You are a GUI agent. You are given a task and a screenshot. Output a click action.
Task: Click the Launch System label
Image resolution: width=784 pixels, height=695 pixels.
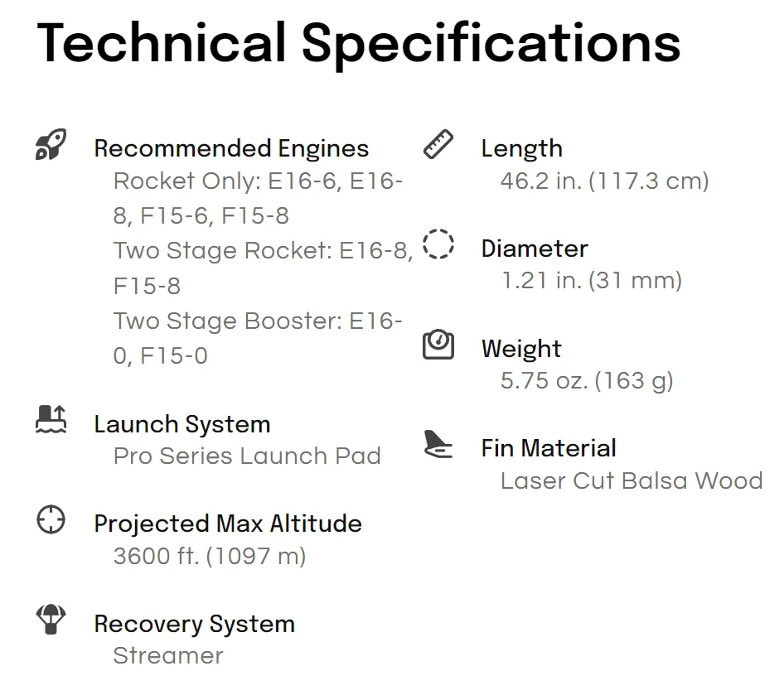tap(182, 424)
